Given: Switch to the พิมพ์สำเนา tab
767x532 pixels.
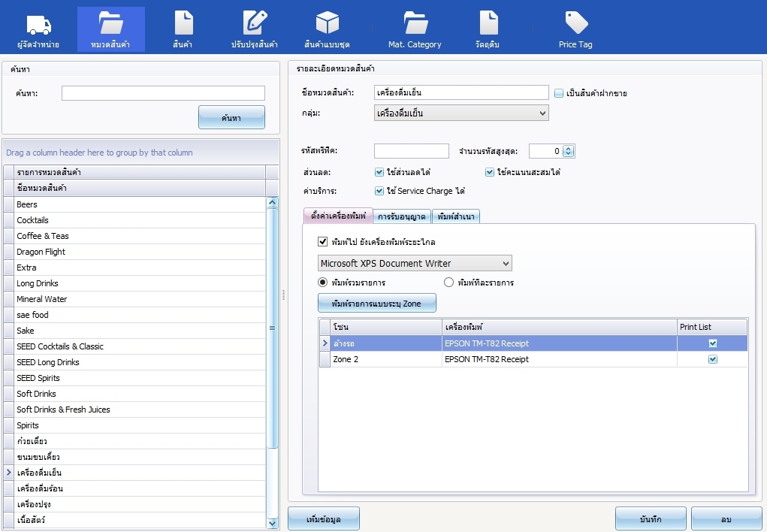Looking at the screenshot, I should point(455,216).
